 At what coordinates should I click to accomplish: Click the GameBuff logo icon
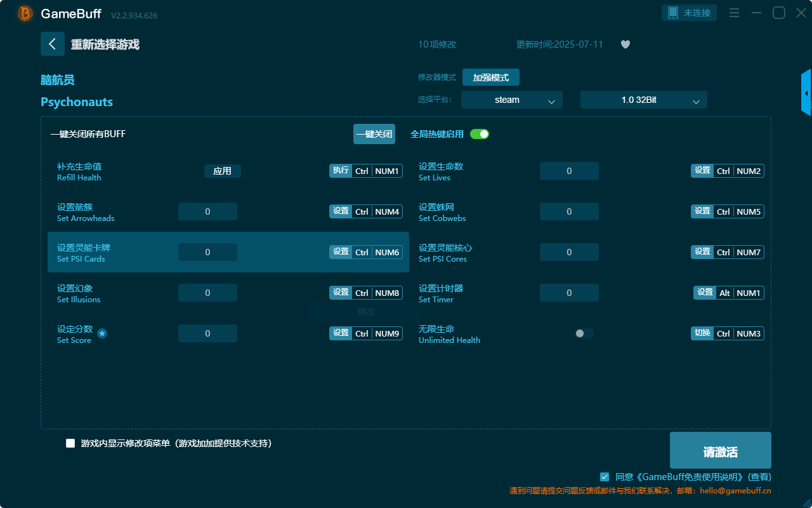[x=25, y=13]
